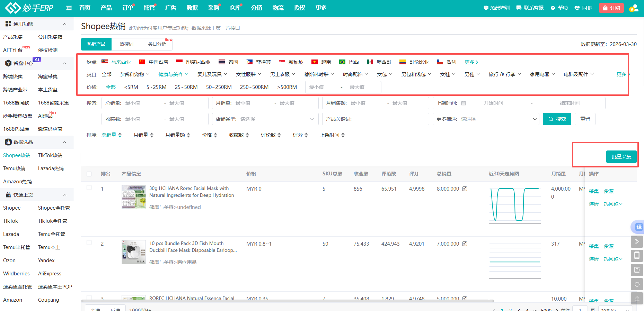Screen dimensions: 644x311
Task: Click the Malaysia flag site icon
Action: tap(105, 62)
